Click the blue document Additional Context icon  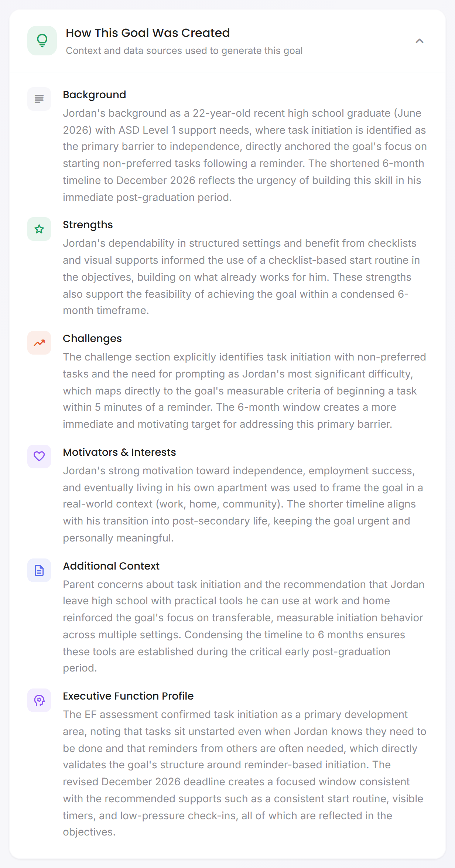39,570
